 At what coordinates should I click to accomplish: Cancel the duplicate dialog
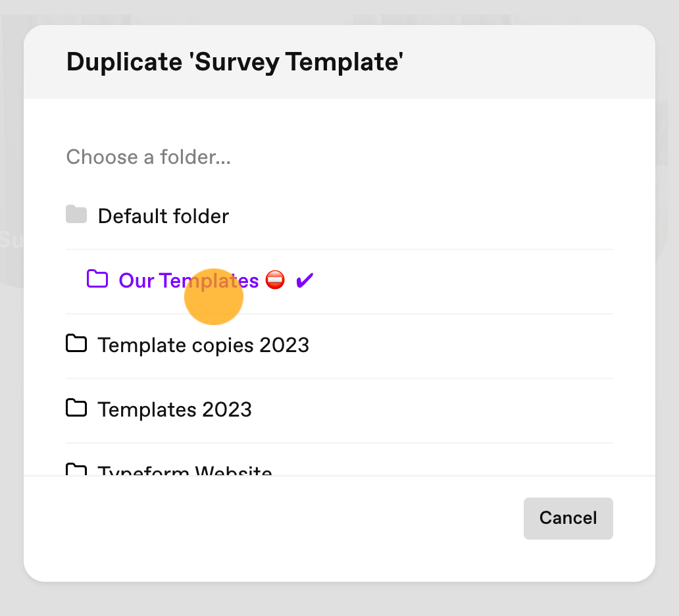click(568, 519)
